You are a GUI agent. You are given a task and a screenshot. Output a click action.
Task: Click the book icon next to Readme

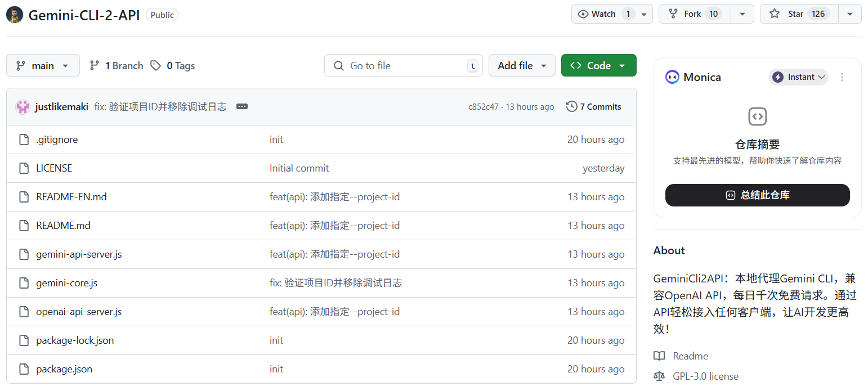pos(659,356)
